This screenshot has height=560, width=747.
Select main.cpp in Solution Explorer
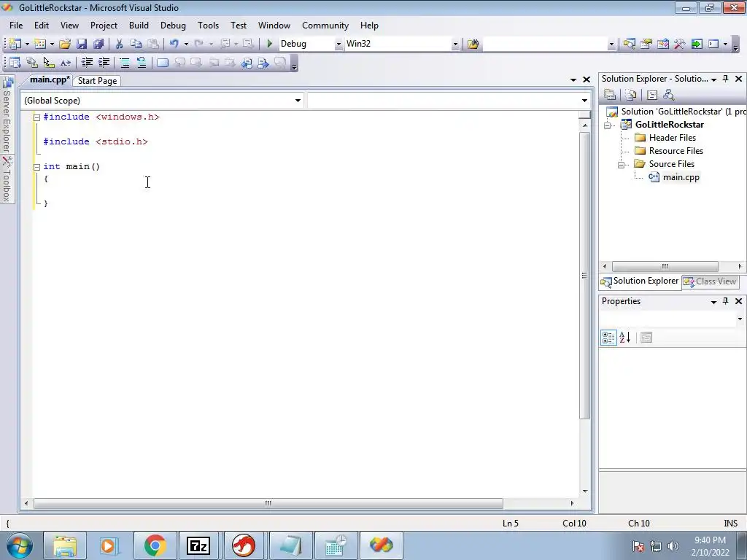[681, 177]
